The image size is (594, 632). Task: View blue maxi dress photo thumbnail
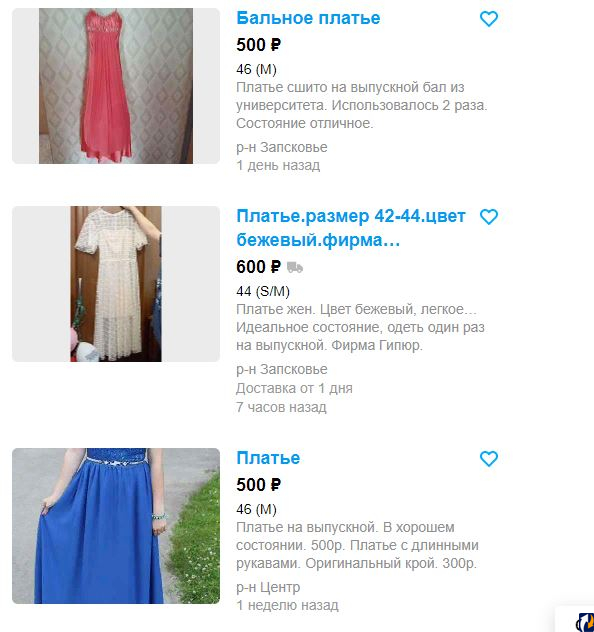[x=116, y=526]
